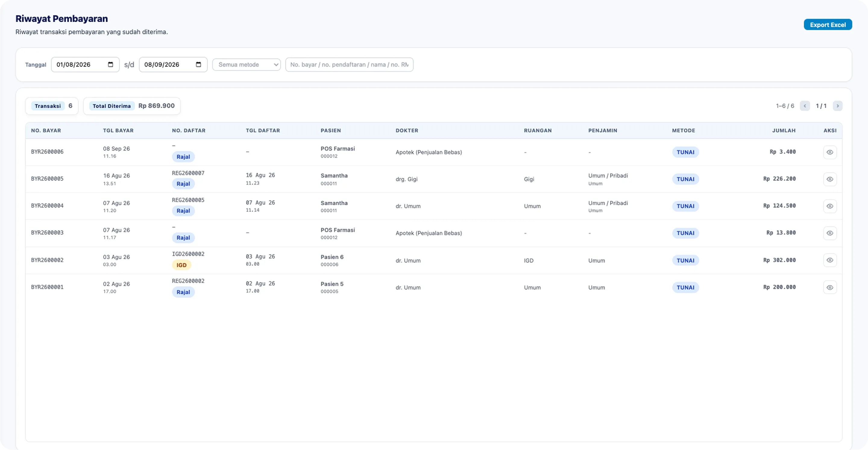Expand the Semua metode dropdown

(x=246, y=64)
